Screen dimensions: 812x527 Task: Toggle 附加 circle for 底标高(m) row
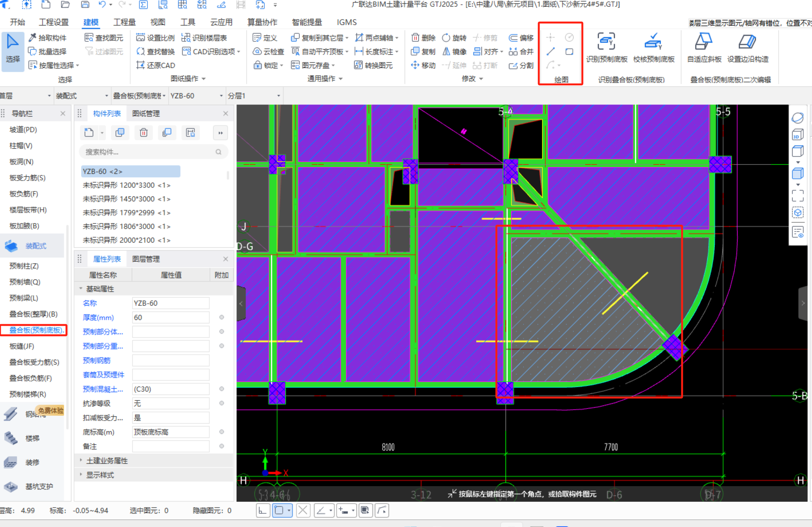pos(222,432)
